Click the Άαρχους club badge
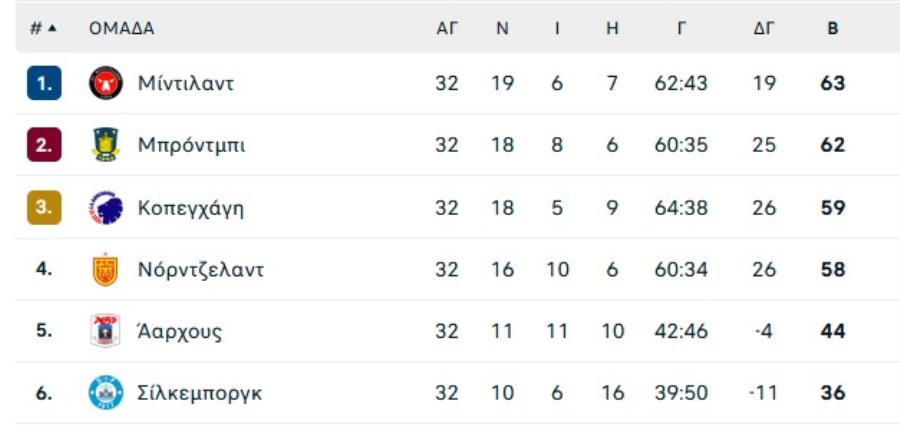The height and width of the screenshot is (430, 900). point(106,331)
